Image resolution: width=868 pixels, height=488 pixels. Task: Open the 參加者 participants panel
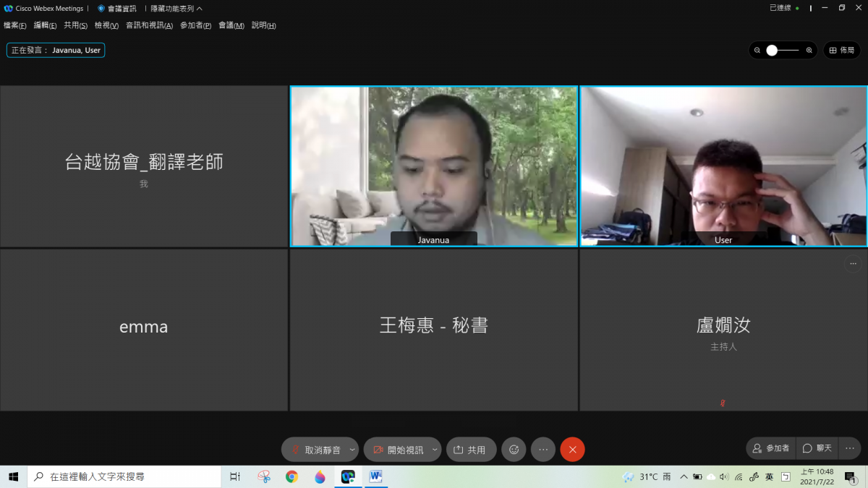point(771,448)
